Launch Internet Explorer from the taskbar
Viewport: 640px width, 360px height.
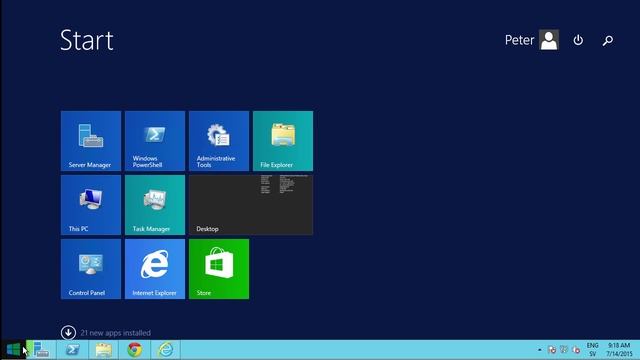pos(165,350)
